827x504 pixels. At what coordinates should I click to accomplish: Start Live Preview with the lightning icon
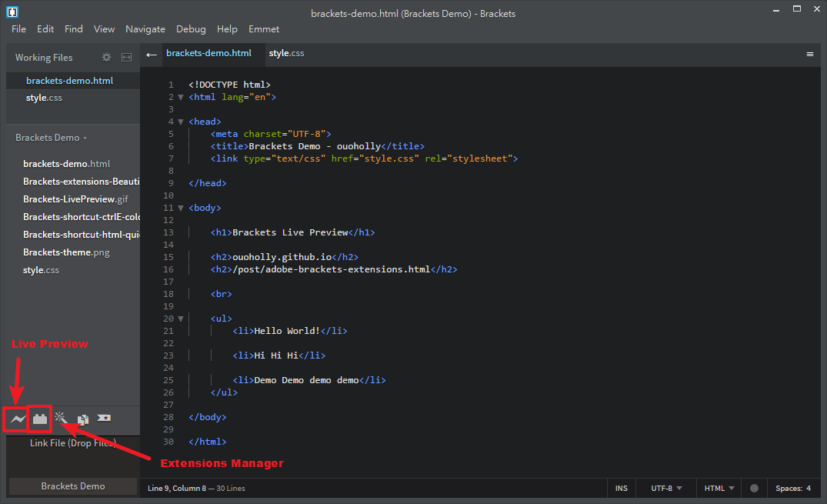coord(17,419)
